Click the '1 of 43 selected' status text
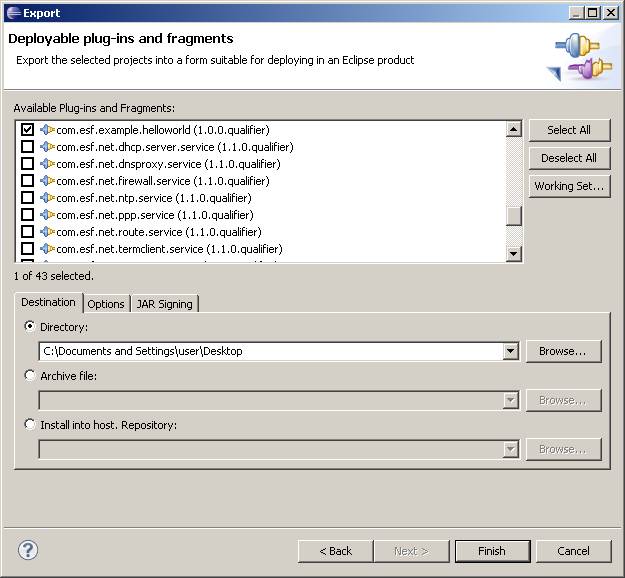This screenshot has height=578, width=625. (53, 276)
